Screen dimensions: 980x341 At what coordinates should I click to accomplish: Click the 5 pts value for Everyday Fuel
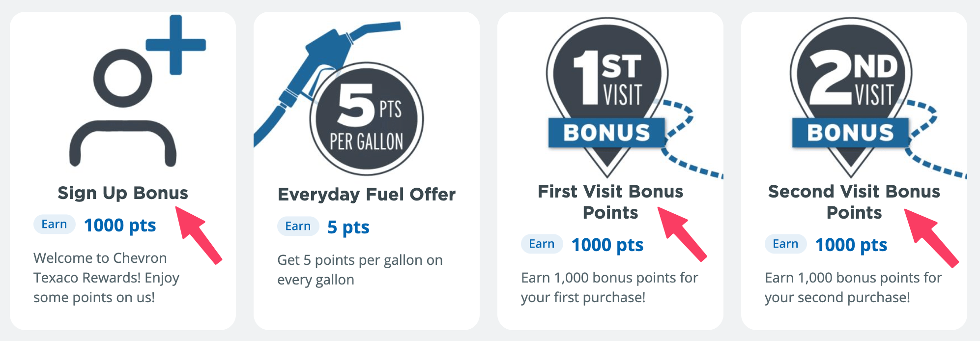point(348,227)
